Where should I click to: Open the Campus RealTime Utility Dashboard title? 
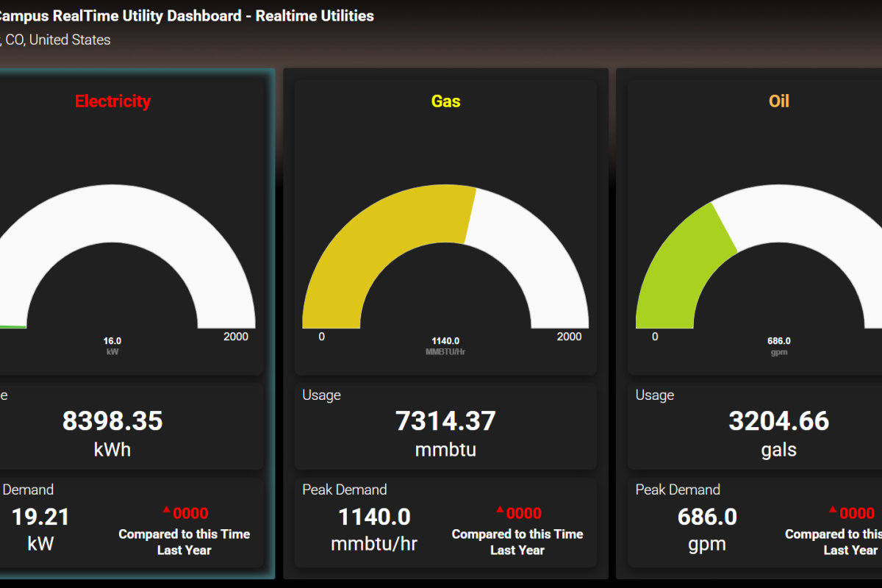[x=187, y=15]
